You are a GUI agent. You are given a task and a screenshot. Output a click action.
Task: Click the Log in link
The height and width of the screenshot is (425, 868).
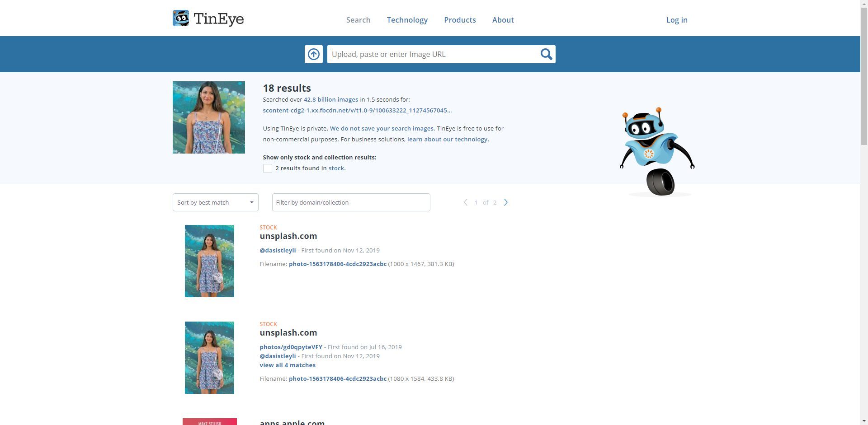coord(677,20)
